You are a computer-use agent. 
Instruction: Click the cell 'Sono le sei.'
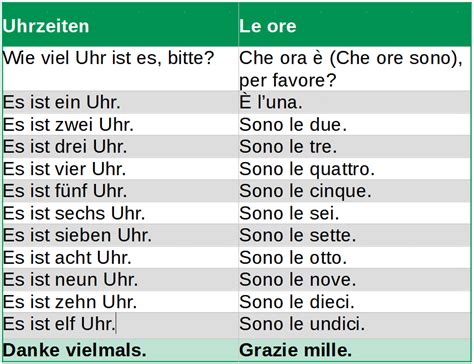tap(355, 213)
